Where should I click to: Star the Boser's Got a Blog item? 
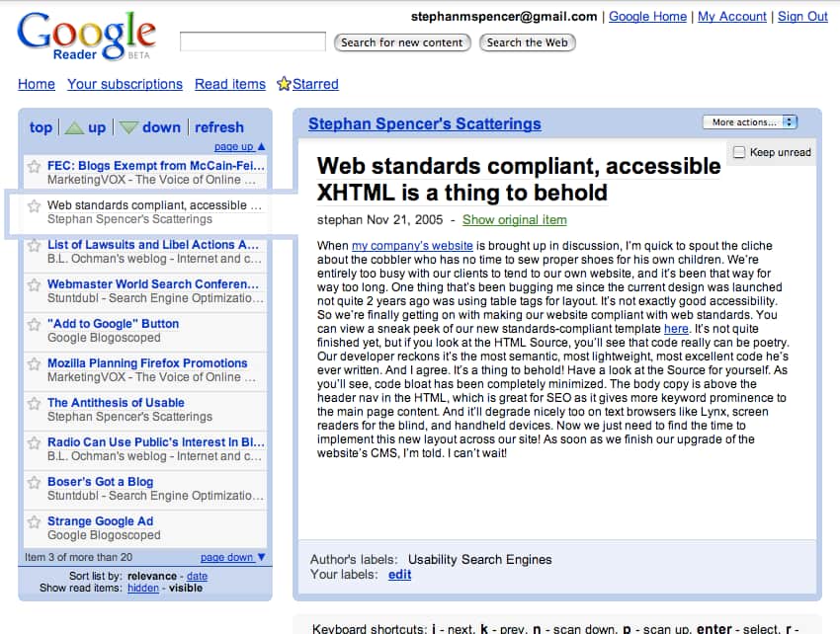point(35,483)
